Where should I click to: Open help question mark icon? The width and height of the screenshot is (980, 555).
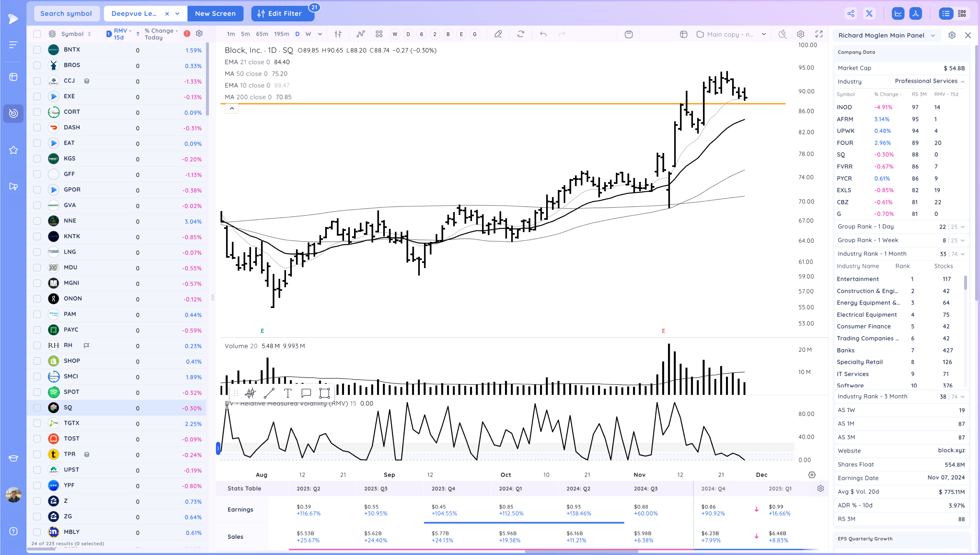[x=13, y=531]
